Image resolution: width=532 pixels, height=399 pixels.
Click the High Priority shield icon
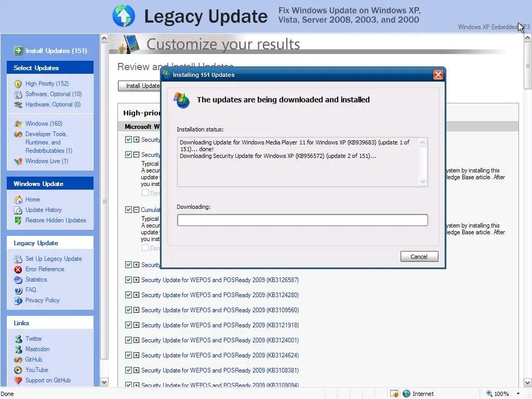click(x=18, y=84)
